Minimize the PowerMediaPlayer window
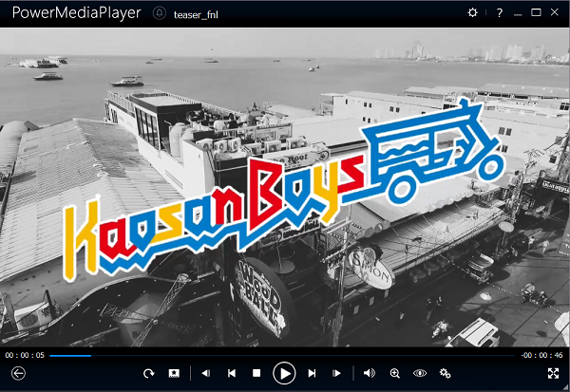Viewport: 570px width, 392px height. [518, 14]
